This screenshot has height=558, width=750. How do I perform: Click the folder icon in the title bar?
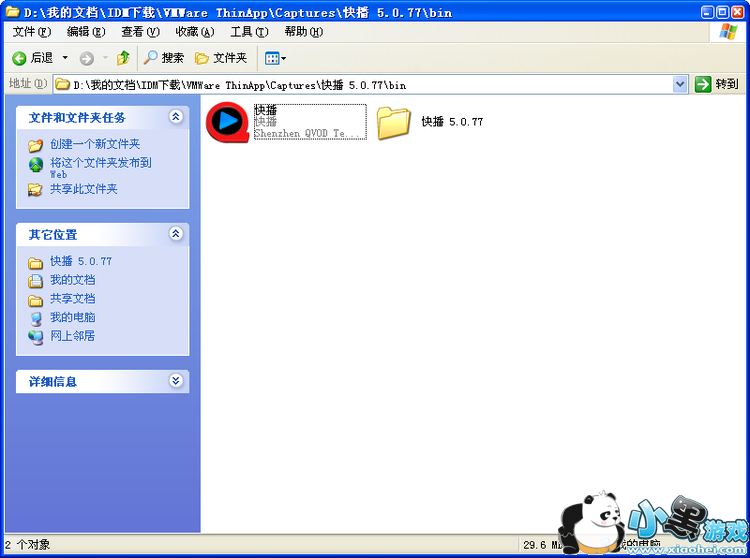tap(12, 12)
